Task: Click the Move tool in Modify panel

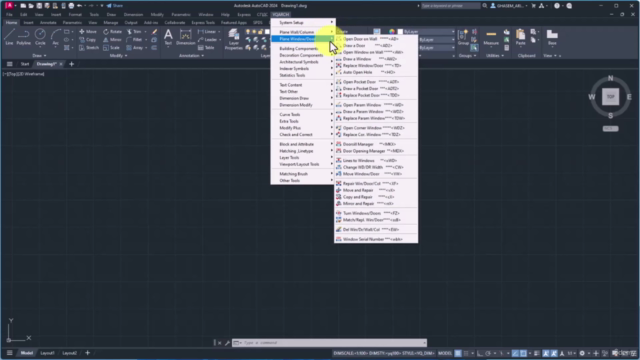Action: 88,31
